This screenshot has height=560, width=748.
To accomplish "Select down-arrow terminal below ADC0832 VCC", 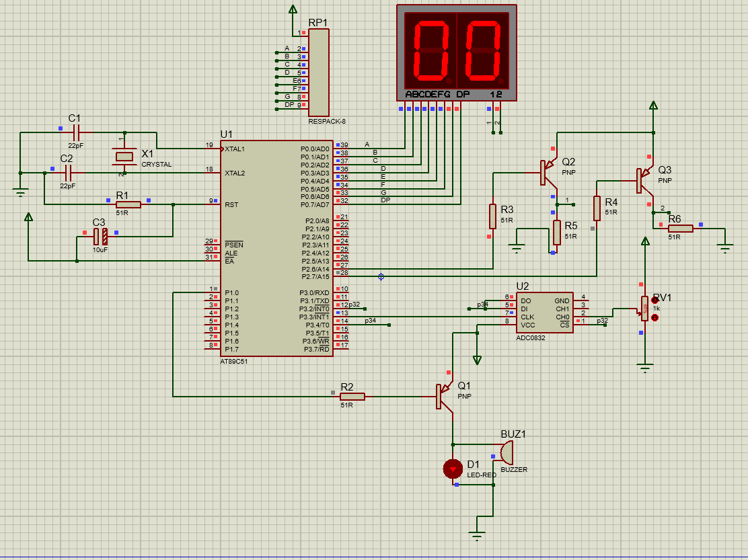I will [477, 360].
